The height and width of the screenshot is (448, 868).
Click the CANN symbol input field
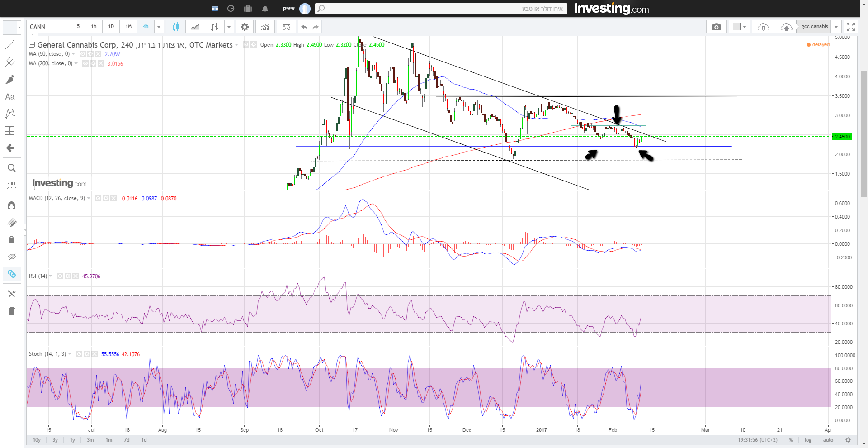tap(49, 27)
